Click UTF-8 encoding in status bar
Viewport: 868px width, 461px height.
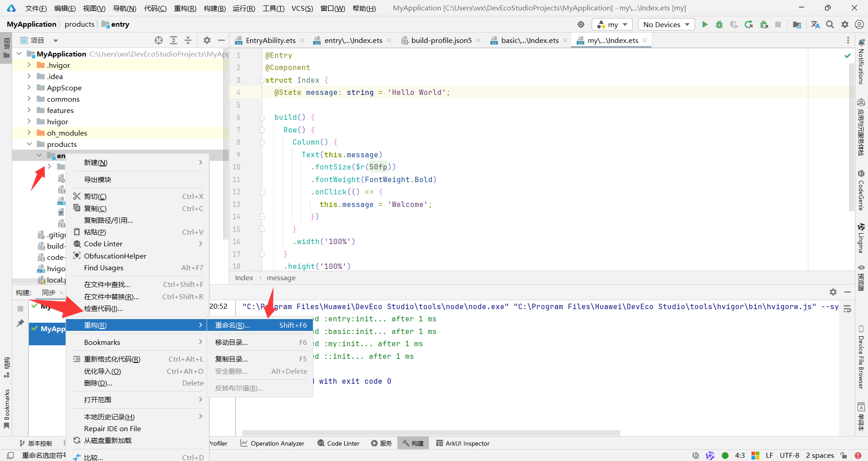[789, 455]
